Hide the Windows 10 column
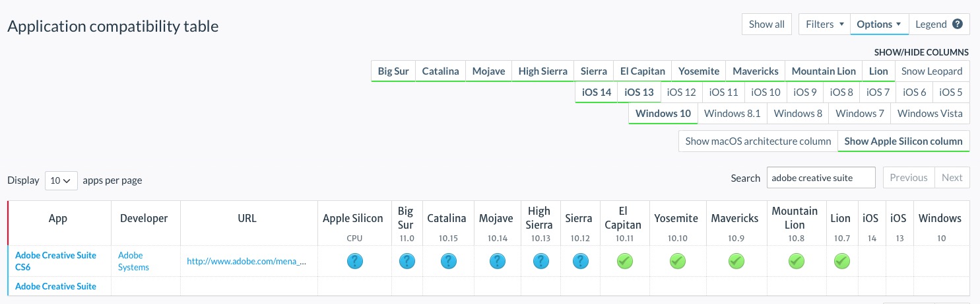 click(663, 113)
